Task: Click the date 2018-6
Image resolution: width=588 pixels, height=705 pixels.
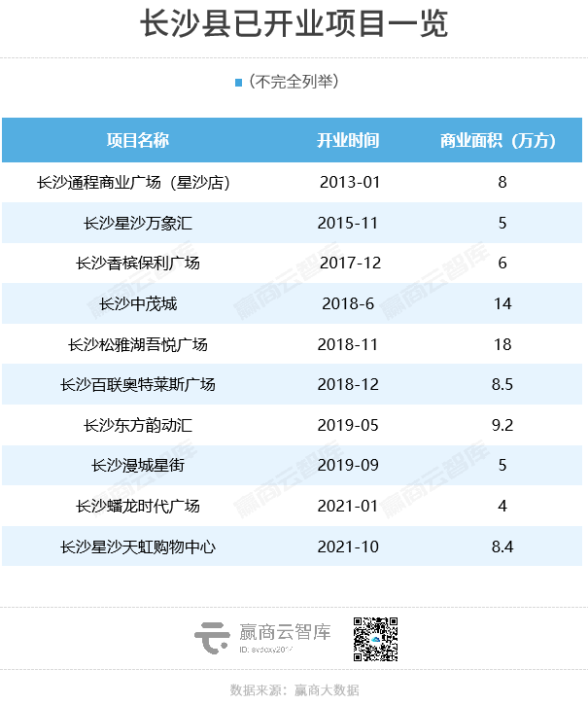Action: (348, 304)
